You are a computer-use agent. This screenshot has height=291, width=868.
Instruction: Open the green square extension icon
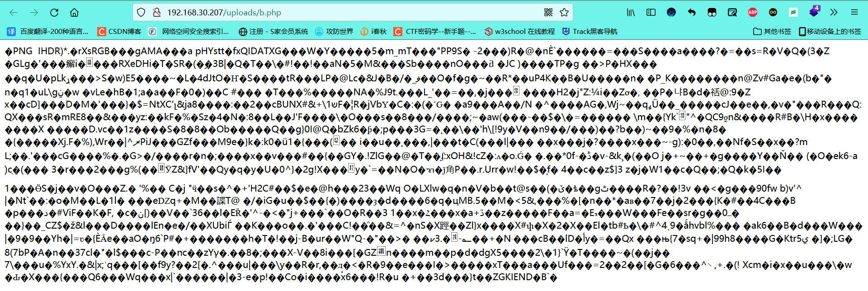click(x=793, y=13)
